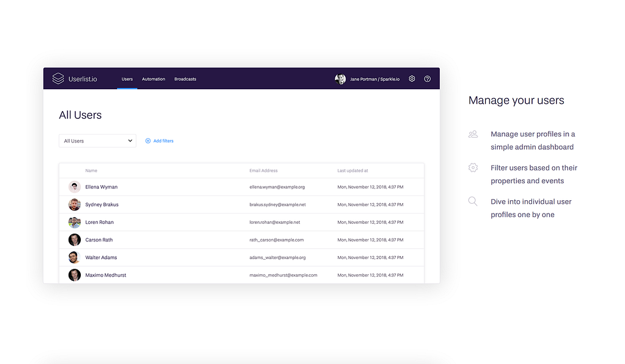Click the people icon next to Manage user profiles
This screenshot has height=364, width=625.
click(x=473, y=134)
